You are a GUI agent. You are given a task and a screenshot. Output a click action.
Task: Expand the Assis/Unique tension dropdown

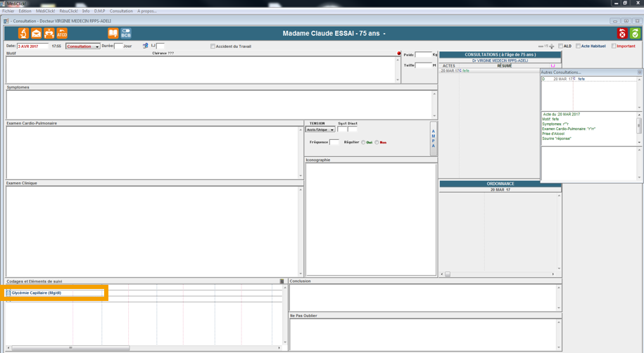(332, 130)
